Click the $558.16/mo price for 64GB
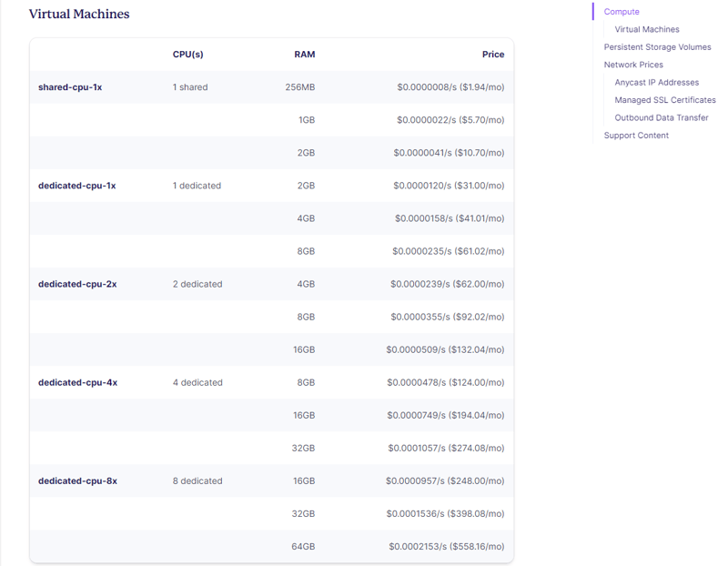 click(446, 546)
